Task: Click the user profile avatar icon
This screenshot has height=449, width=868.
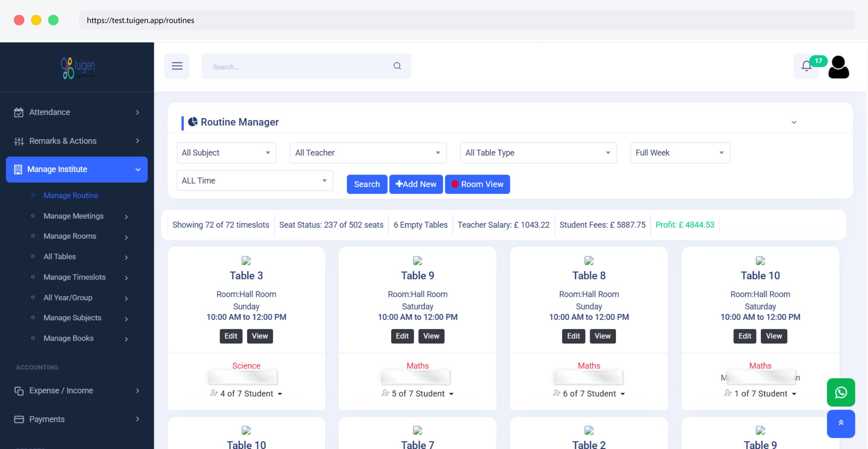Action: pyautogui.click(x=838, y=67)
